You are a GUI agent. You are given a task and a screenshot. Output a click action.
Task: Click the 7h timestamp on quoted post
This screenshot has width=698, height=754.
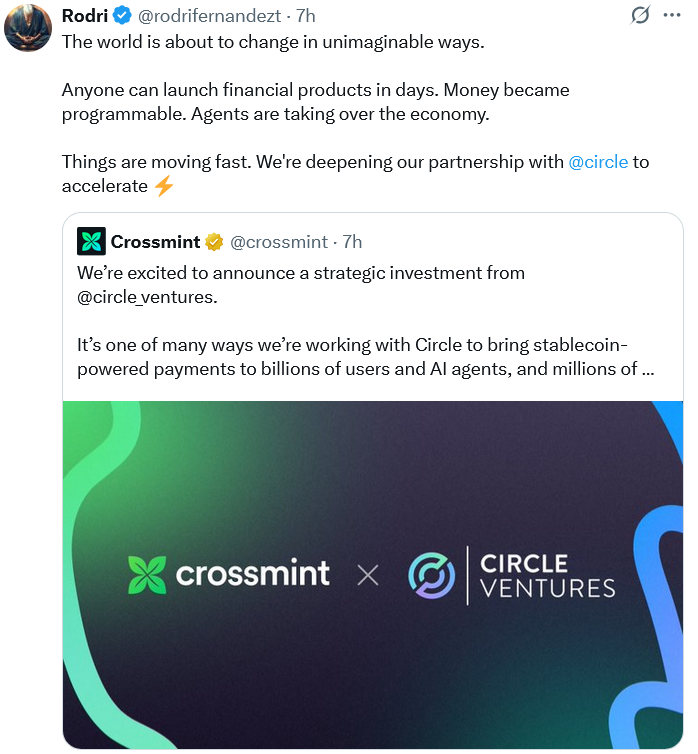pos(352,242)
